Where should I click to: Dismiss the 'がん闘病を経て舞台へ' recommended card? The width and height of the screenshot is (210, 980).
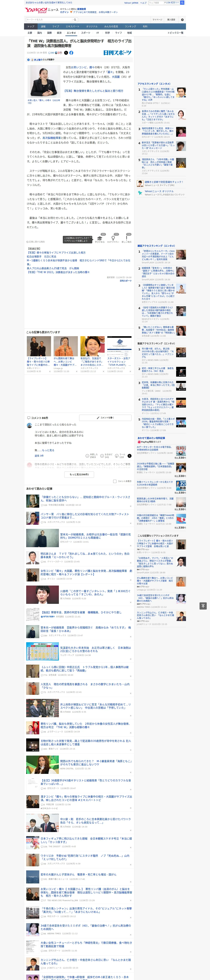coord(77,371)
